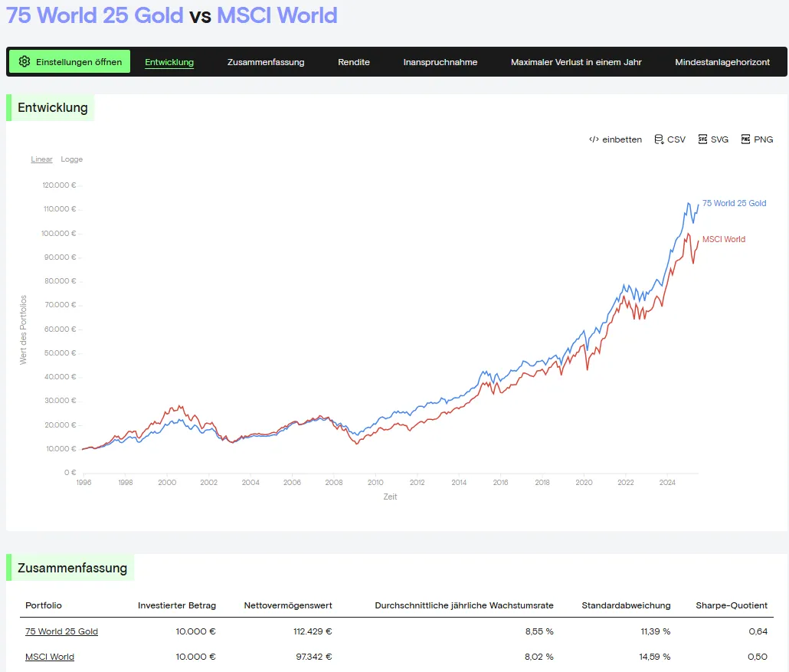This screenshot has width=789, height=672.
Task: Select the Rendite tab
Action: coord(354,62)
